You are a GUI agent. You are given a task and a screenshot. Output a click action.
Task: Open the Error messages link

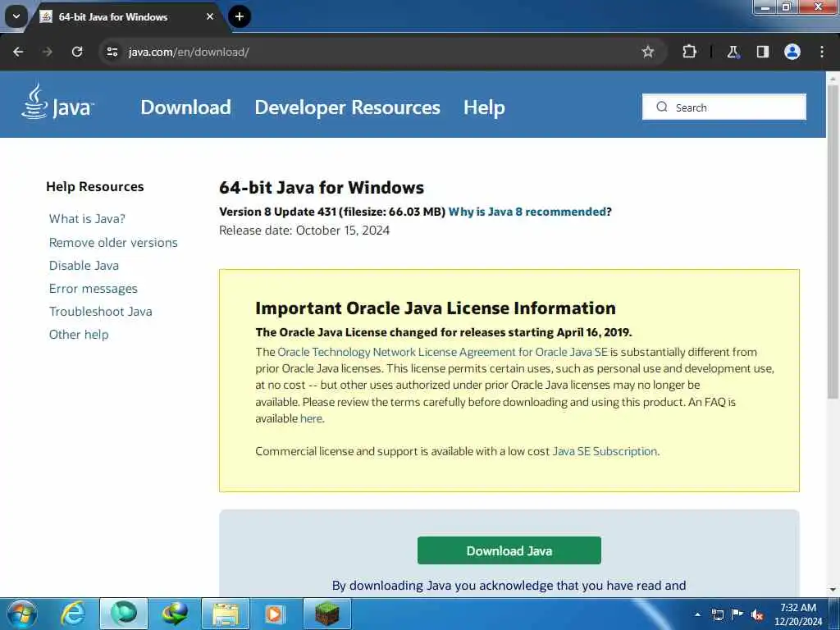[94, 289]
